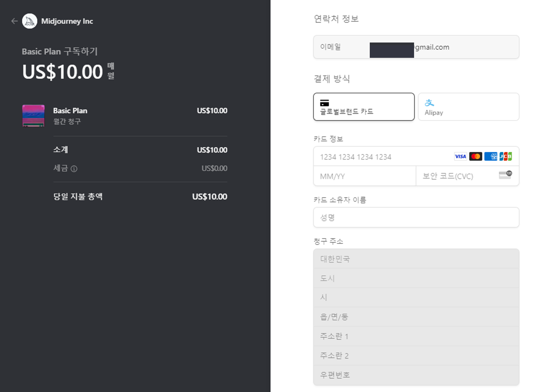Select the Alipay payment method
Image resolution: width=540 pixels, height=392 pixels.
click(468, 107)
